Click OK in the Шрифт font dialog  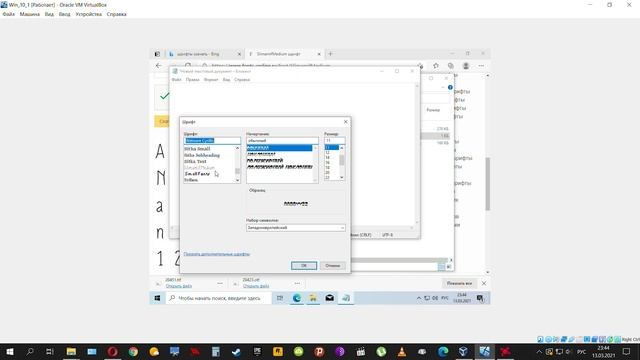click(304, 265)
